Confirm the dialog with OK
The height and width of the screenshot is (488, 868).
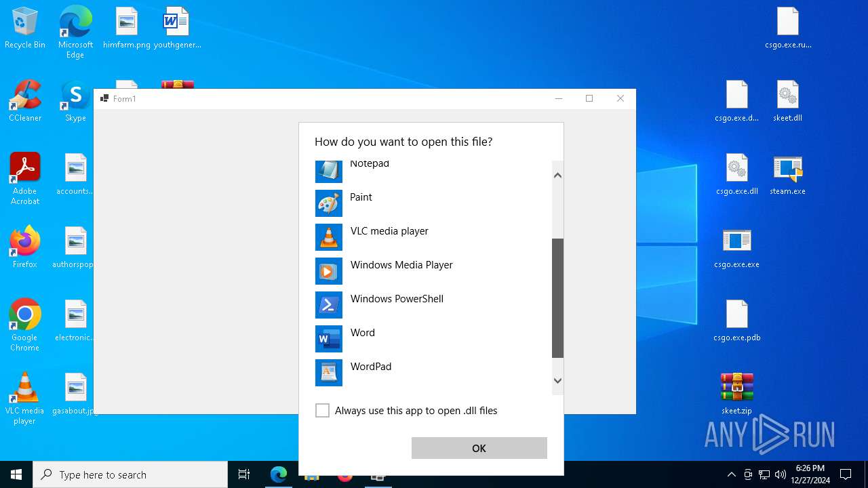click(479, 448)
